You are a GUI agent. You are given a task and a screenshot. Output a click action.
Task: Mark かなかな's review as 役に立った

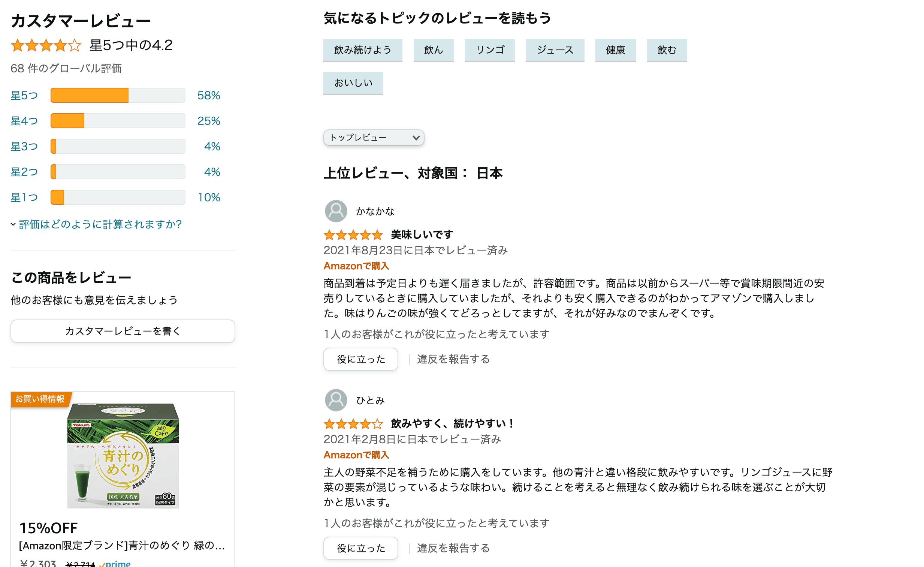(x=361, y=359)
